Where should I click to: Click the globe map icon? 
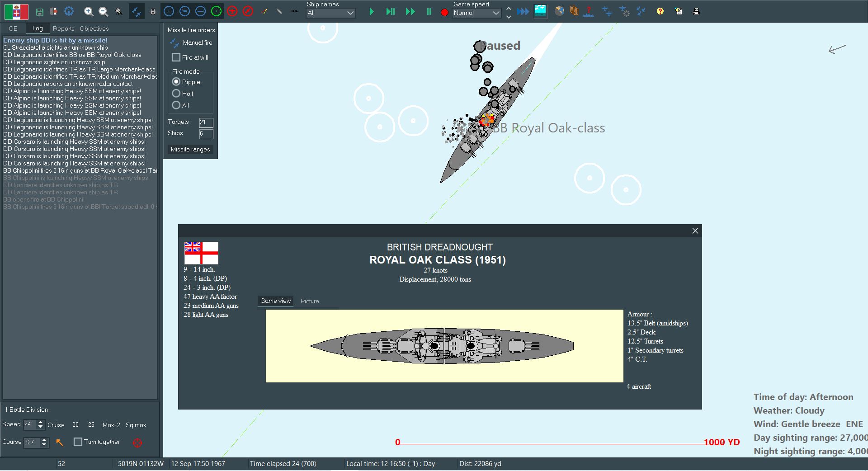tap(560, 11)
